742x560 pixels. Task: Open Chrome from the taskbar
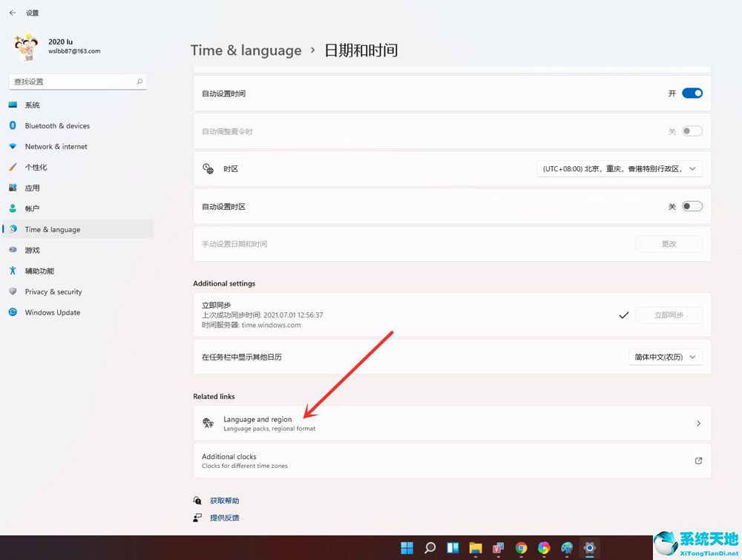pos(522,548)
